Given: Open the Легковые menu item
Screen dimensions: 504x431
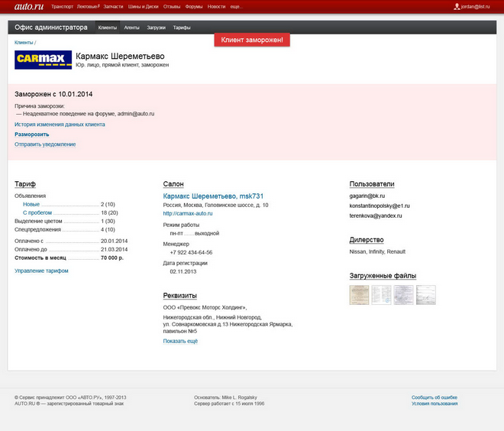Looking at the screenshot, I should coord(88,7).
